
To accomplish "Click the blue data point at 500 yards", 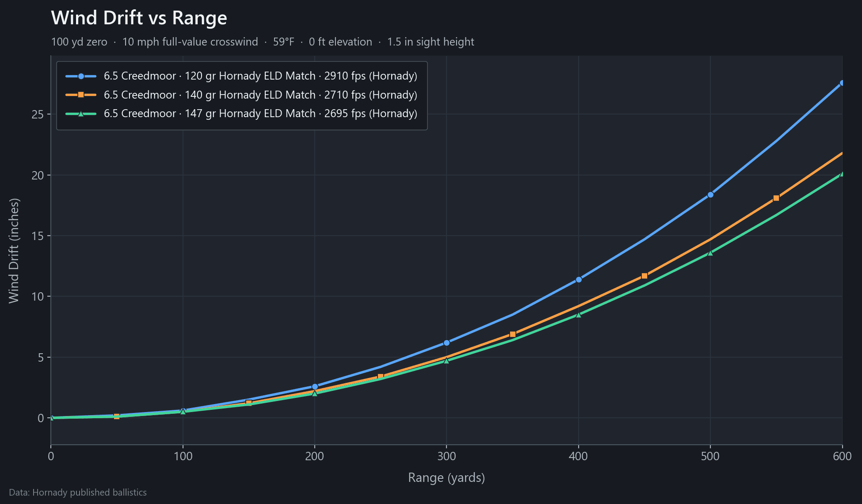I will [x=710, y=195].
